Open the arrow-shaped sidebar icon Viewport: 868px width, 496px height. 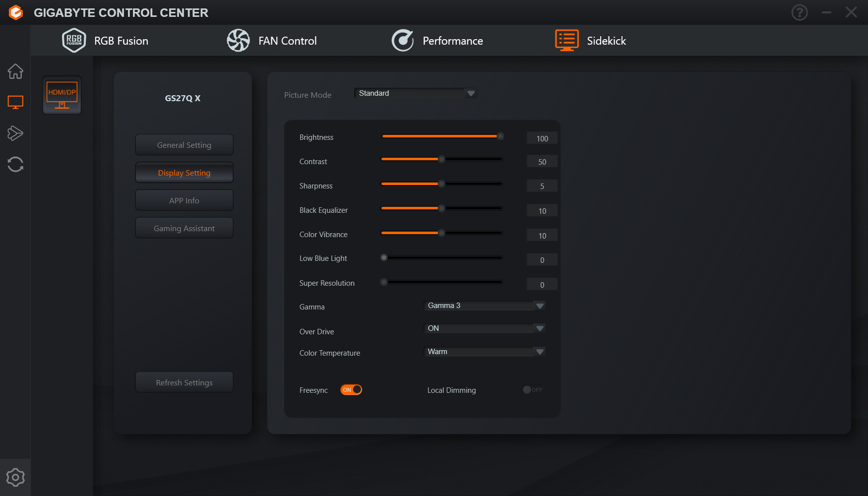click(15, 133)
